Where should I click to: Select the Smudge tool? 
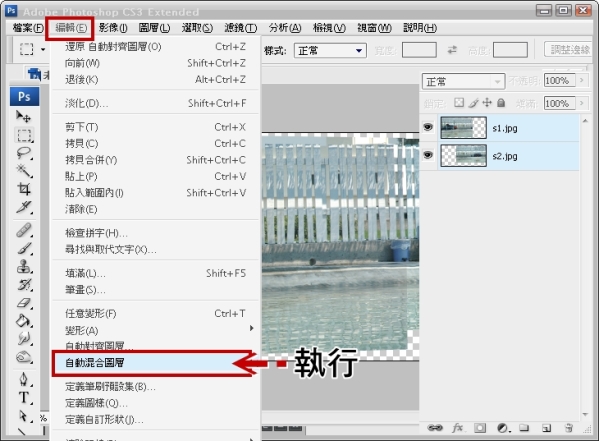point(24,338)
